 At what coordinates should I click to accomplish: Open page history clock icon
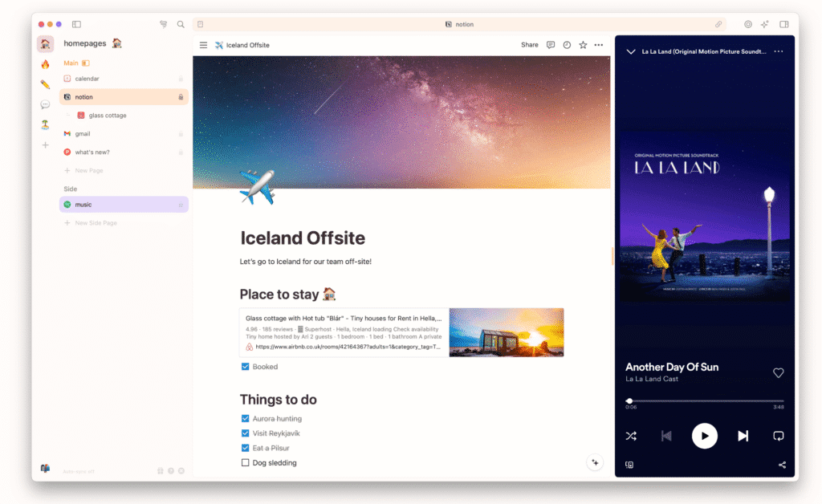[x=567, y=45]
